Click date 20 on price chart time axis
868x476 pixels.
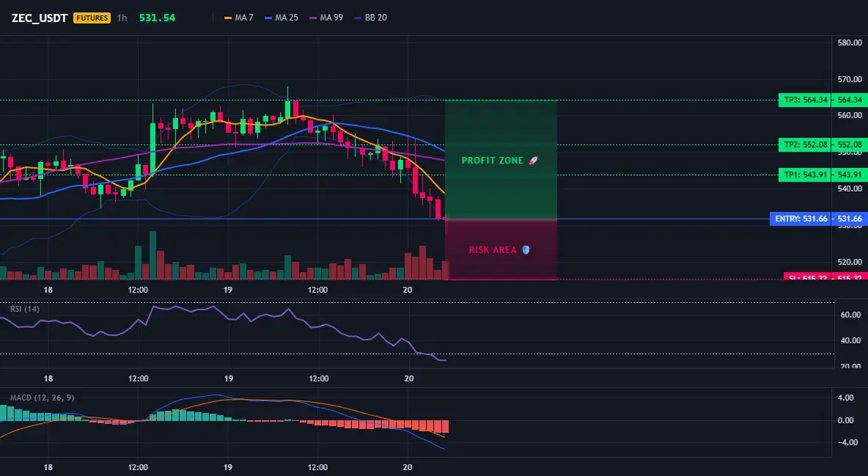pyautogui.click(x=408, y=290)
